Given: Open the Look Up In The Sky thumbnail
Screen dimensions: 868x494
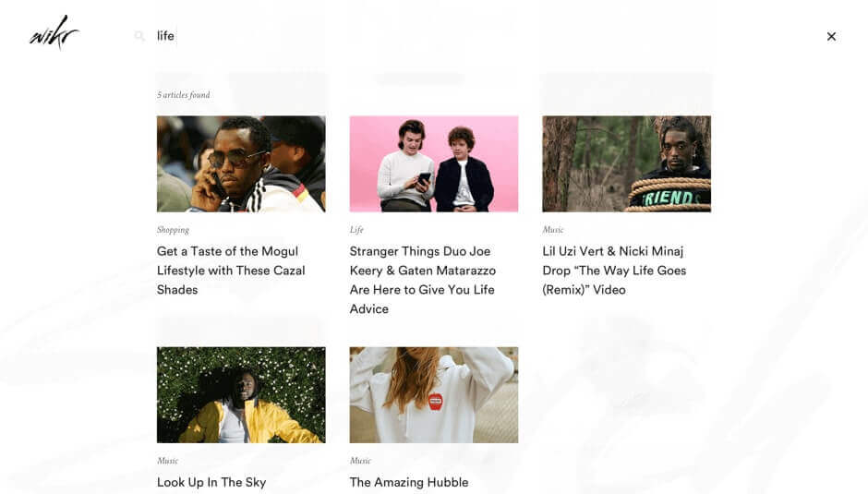Looking at the screenshot, I should click(241, 395).
